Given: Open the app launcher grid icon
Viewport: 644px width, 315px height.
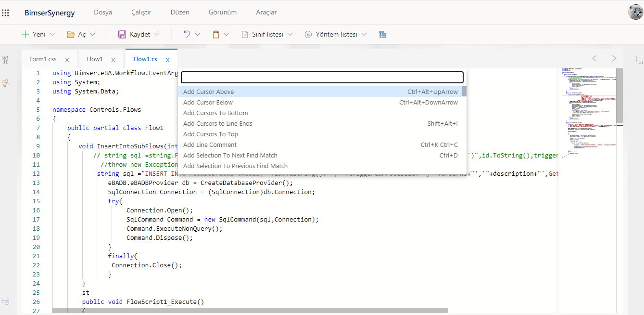Looking at the screenshot, I should 6,13.
